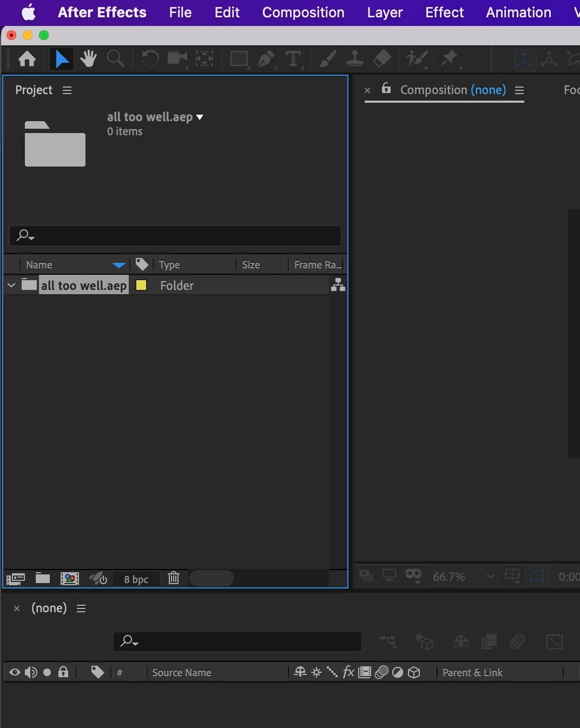Open the After Effects menu
This screenshot has width=580, height=728.
[x=102, y=12]
